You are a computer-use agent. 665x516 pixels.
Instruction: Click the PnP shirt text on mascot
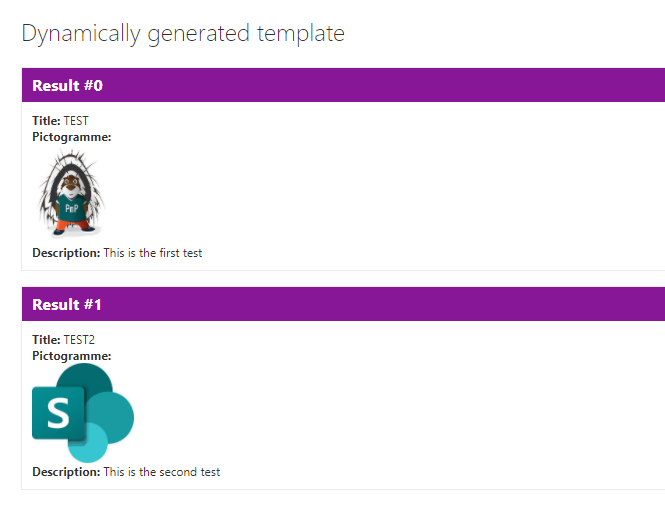click(71, 208)
